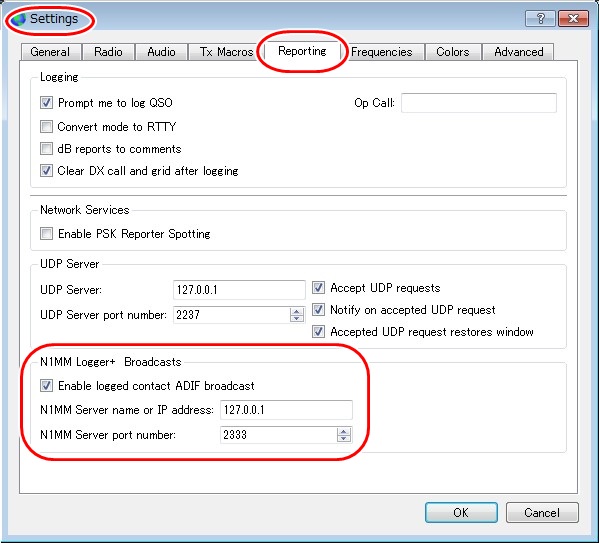Viewport: 599px width, 543px height.
Task: Click the WSJT-X globe icon in title bar
Action: click(x=18, y=19)
